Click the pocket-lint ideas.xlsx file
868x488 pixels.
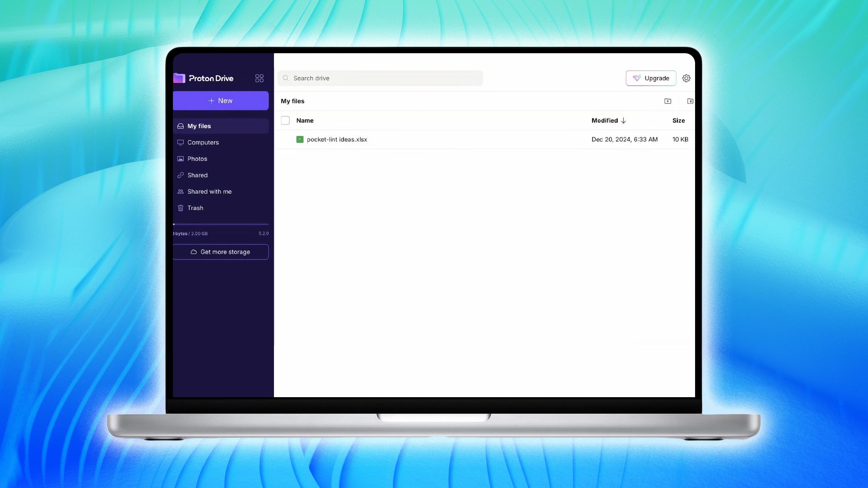click(x=337, y=139)
